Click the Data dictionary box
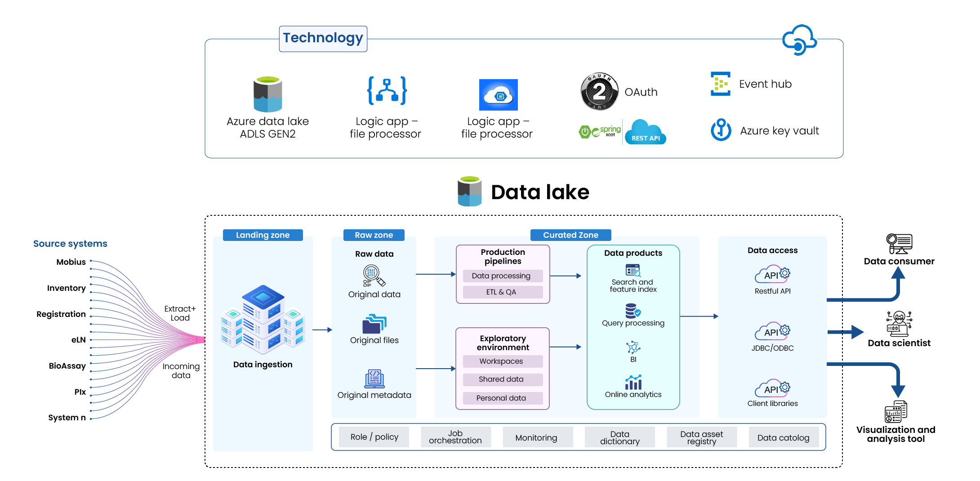Image resolution: width=980 pixels, height=481 pixels. point(620,437)
